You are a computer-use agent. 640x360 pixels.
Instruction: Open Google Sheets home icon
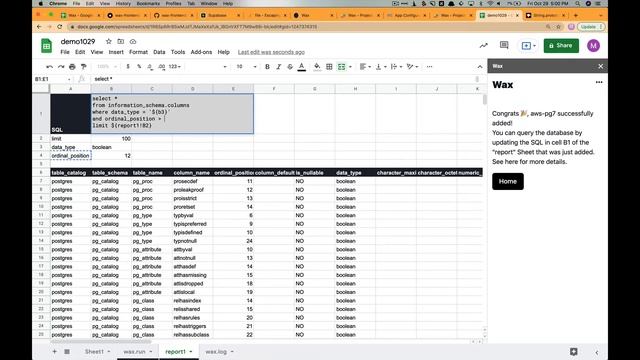pyautogui.click(x=47, y=46)
